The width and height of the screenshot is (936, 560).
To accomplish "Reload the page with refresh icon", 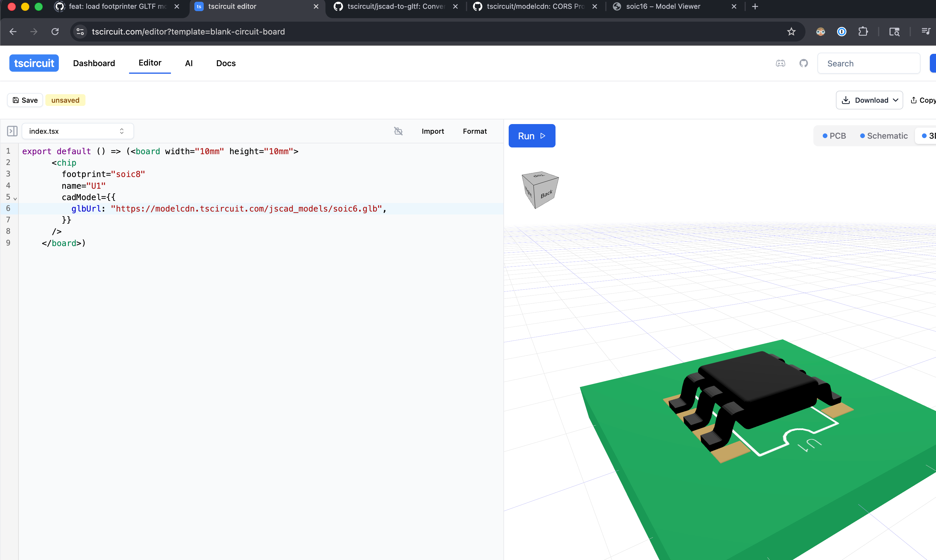I will tap(55, 32).
